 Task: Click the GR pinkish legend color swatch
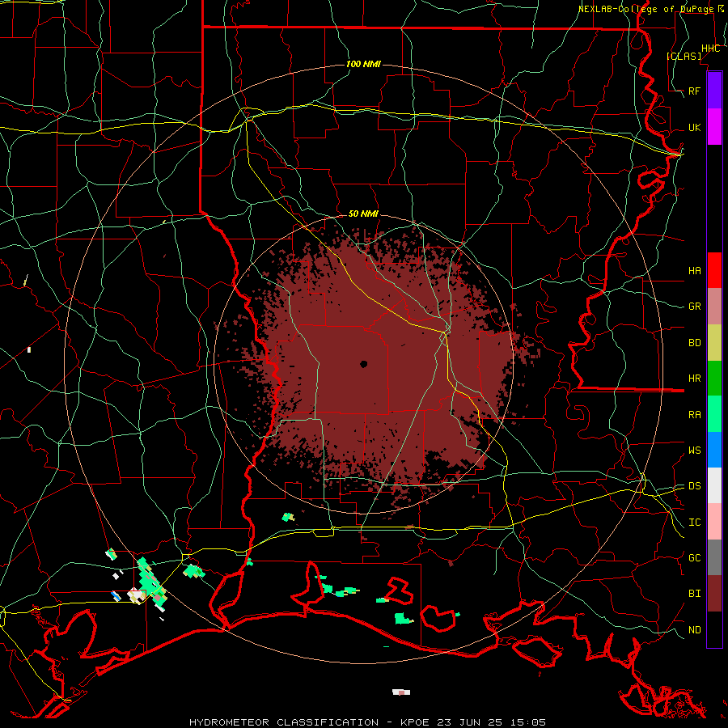coord(714,307)
